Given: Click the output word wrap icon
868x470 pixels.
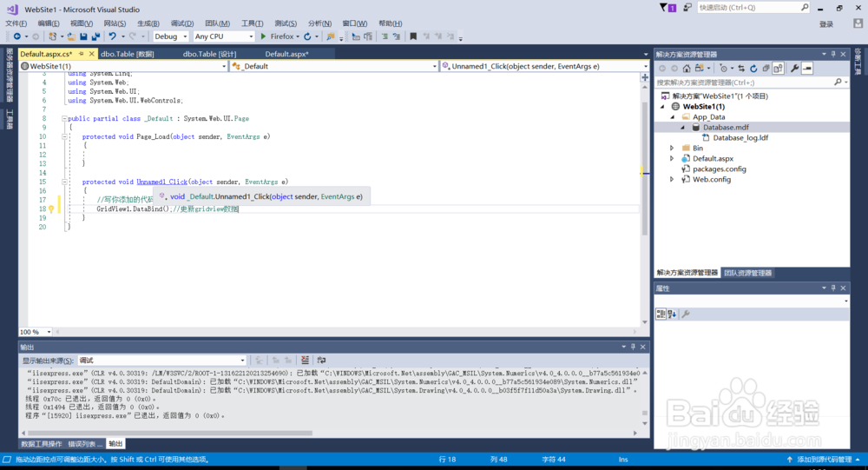Looking at the screenshot, I should click(322, 361).
